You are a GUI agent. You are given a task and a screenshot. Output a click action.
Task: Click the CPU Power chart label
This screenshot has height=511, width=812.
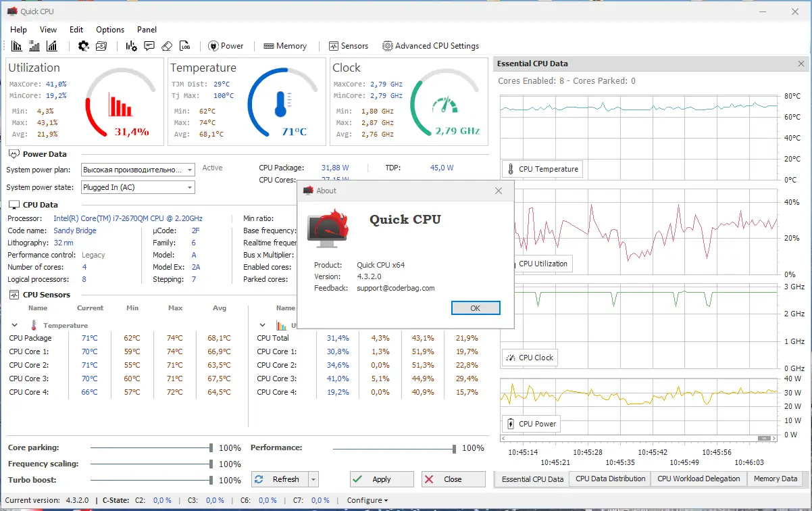[532, 424]
